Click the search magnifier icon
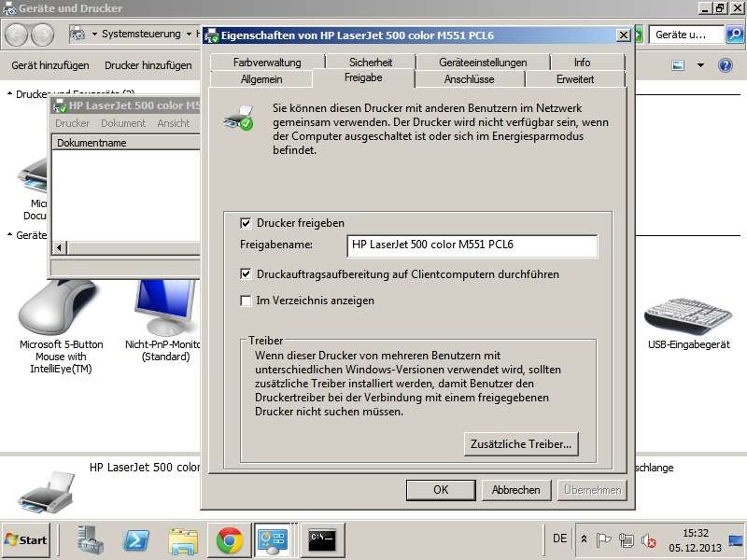Viewport: 747px width, 560px height. [735, 35]
